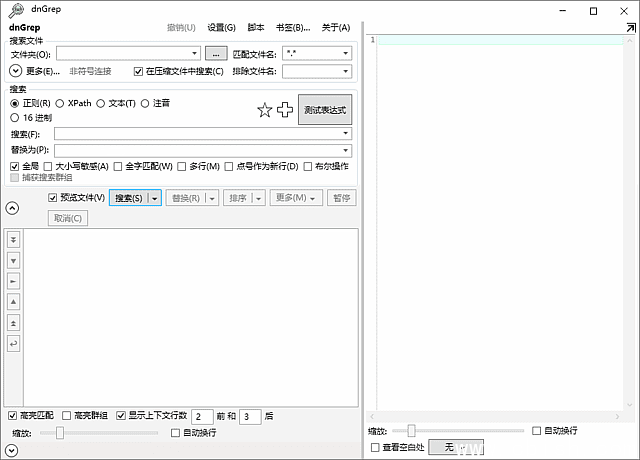Select the XPath radio button
This screenshot has width=640, height=460.
pos(60,104)
